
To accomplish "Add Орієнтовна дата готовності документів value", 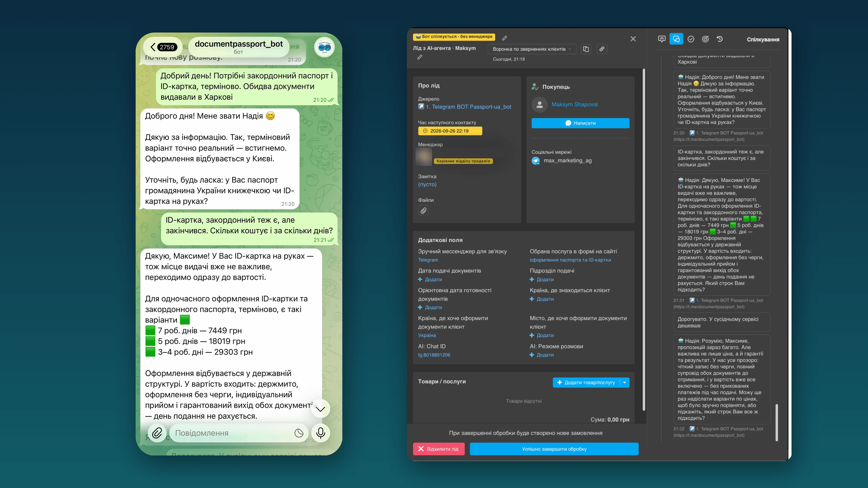I will coord(430,307).
